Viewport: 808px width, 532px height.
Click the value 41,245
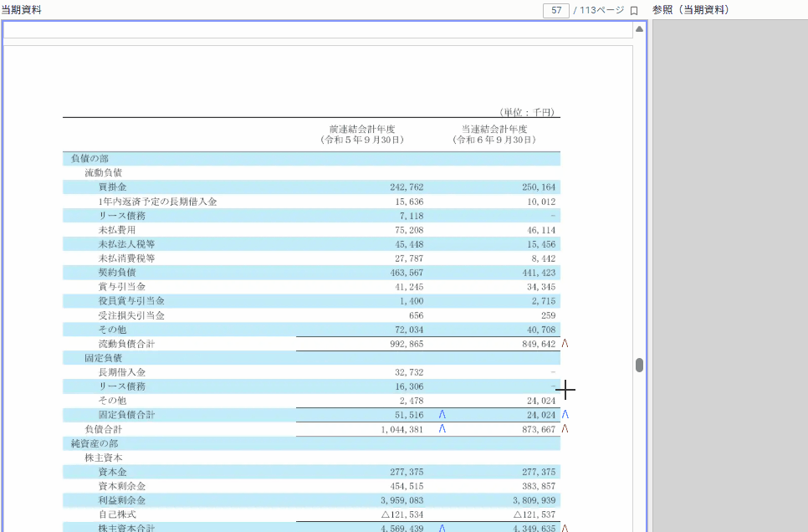coord(409,287)
